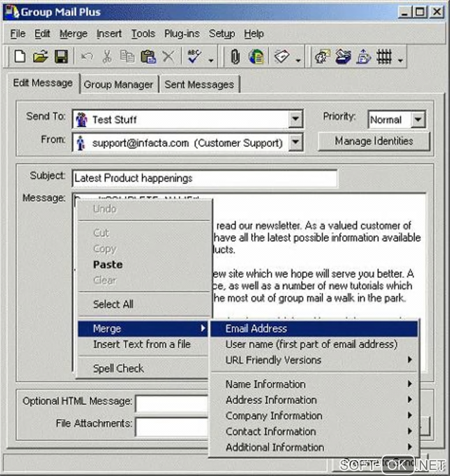The image size is (450, 476).
Task: Open the tag icon's dropdown arrow
Action: point(298,60)
